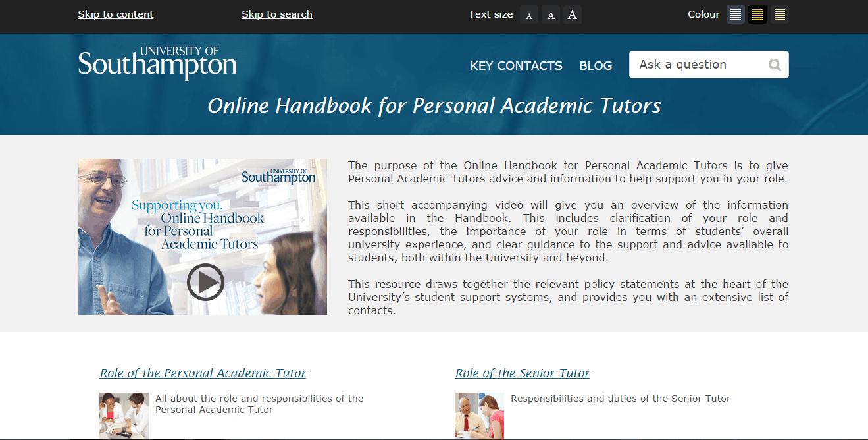Image resolution: width=868 pixels, height=440 pixels.
Task: Choose the black high-contrast colour scheme
Action: coord(780,14)
